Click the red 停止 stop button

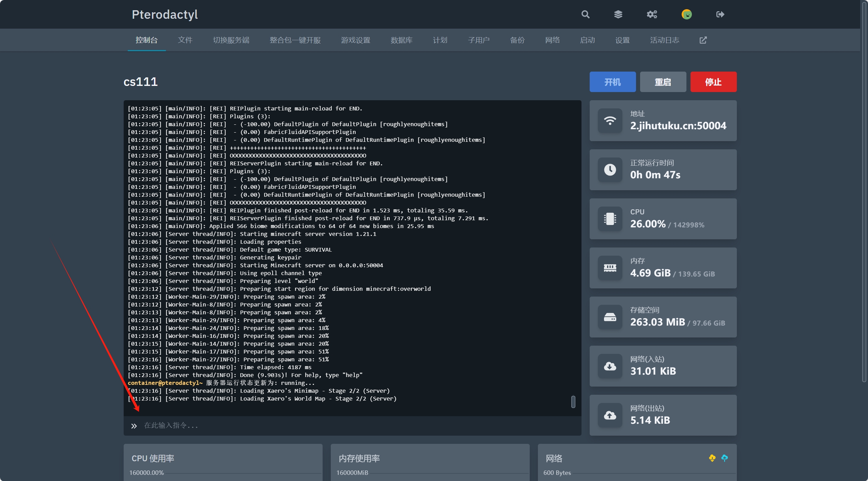click(713, 82)
